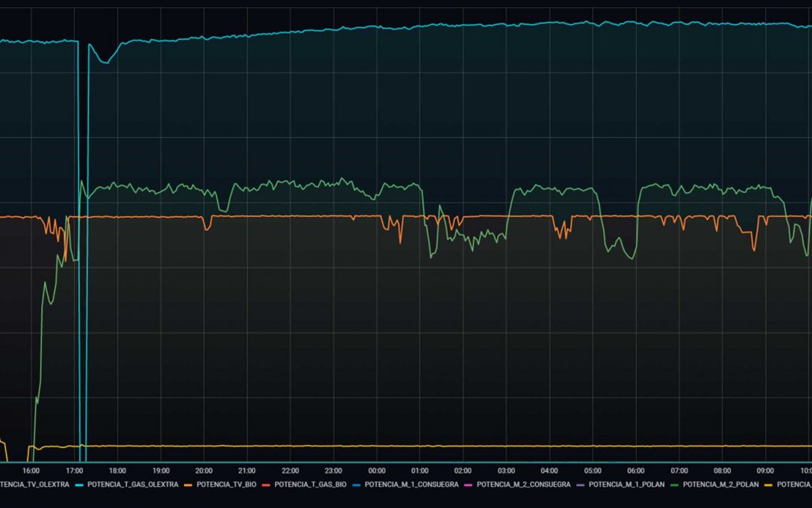Screen dimensions: 812x508
Task: Select POTENCIA_M_1_CONSUEGRA legend label
Action: click(x=411, y=485)
